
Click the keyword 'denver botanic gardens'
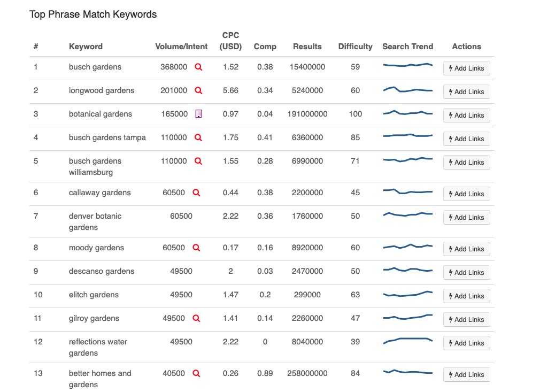[x=95, y=222]
